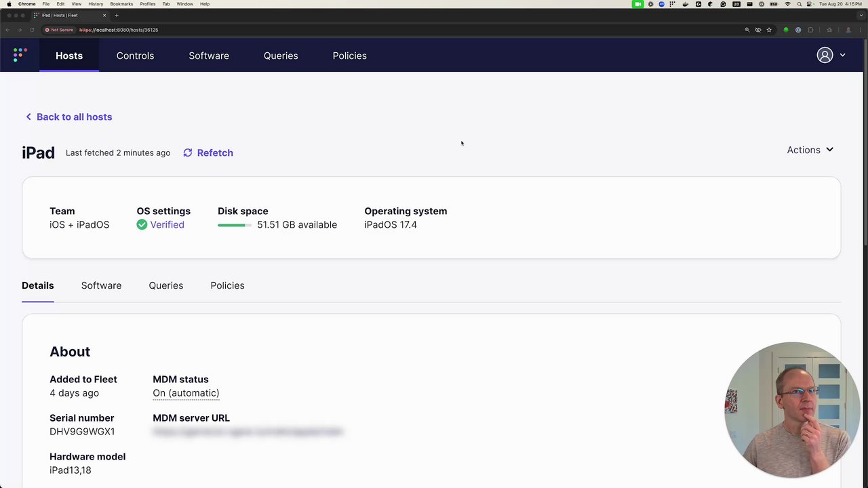Open Policies in top navigation
The width and height of the screenshot is (868, 488).
coord(349,56)
